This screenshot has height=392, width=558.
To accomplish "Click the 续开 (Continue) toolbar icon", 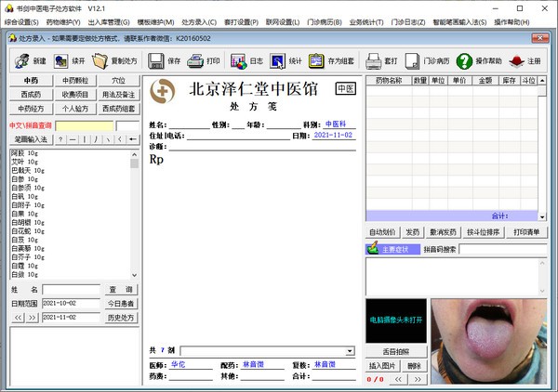I will click(60, 60).
